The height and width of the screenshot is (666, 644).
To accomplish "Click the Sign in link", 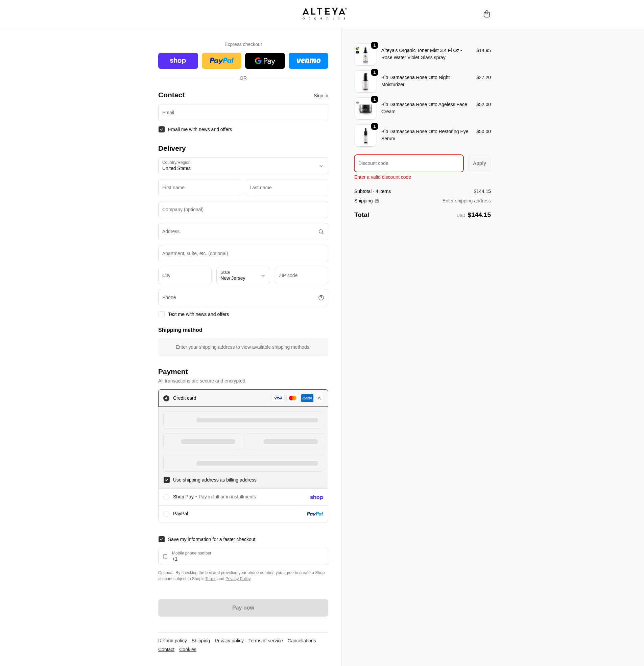I will (320, 96).
